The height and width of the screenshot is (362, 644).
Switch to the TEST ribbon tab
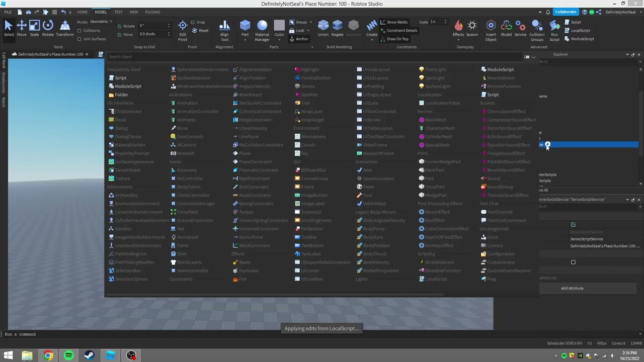pos(118,12)
